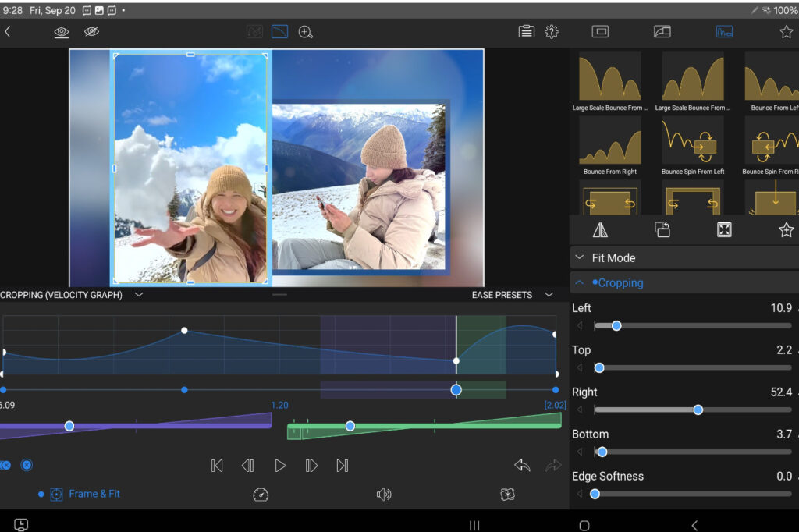Open the effects sparkle icon
The height and width of the screenshot is (532, 799).
507,495
